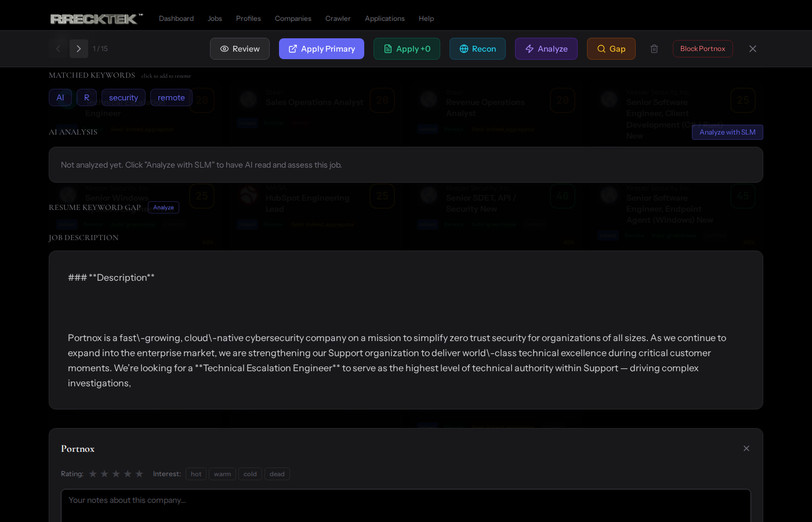Click the MATCHED KEYWORDS heading
812x522 pixels.
pyautogui.click(x=92, y=75)
